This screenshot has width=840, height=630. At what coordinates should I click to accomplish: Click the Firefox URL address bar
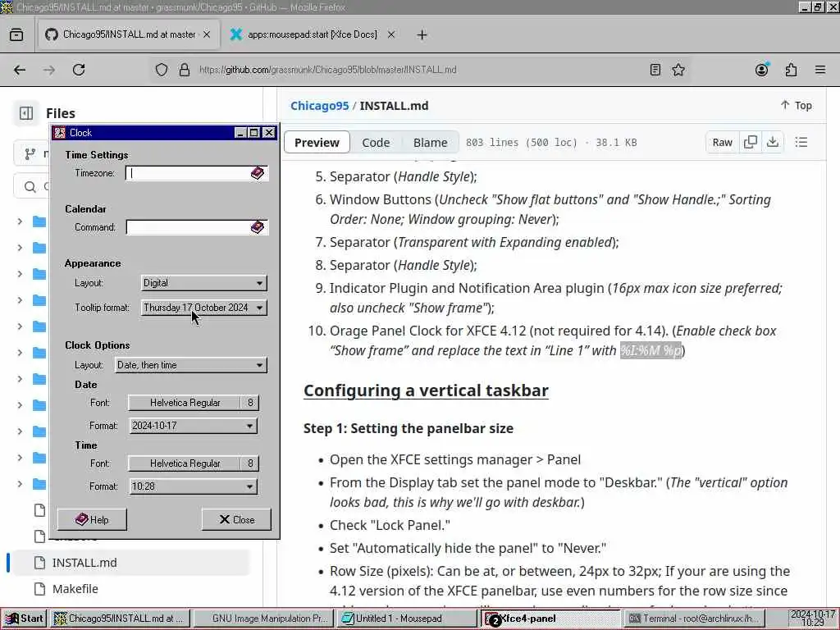pos(419,70)
